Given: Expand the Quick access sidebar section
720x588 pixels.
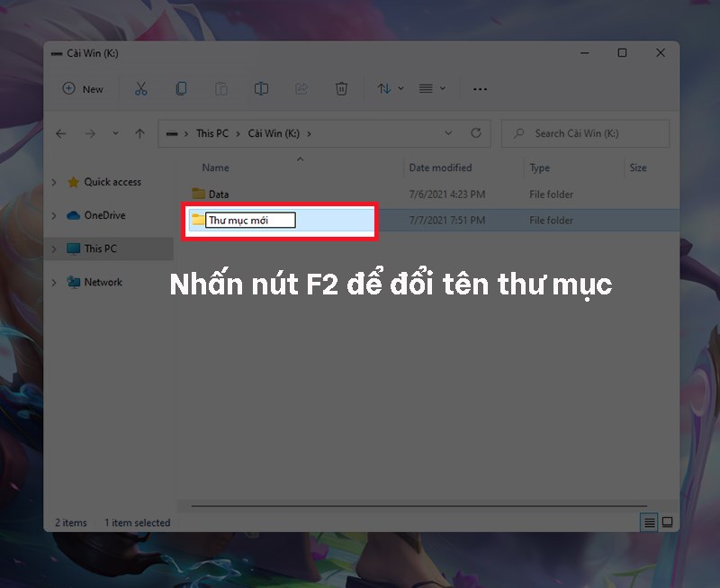Looking at the screenshot, I should pos(54,182).
